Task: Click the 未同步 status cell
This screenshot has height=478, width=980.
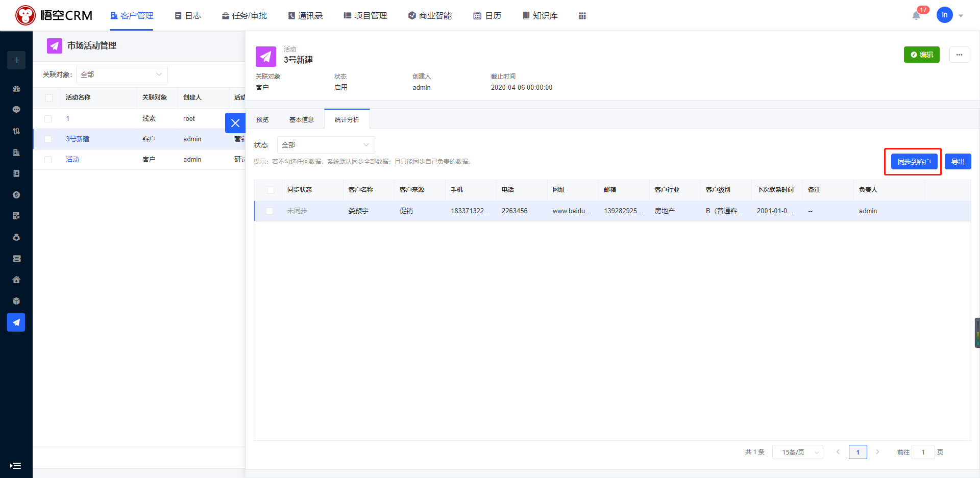Action: pos(297,211)
